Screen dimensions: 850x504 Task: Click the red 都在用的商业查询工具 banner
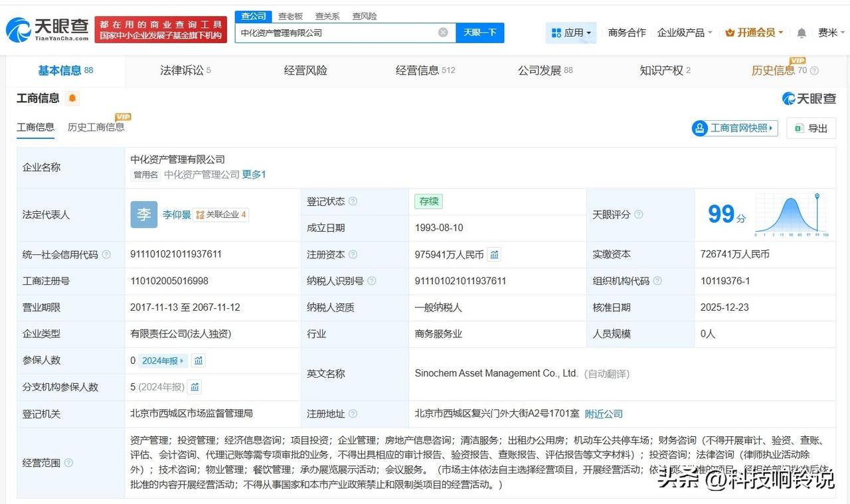click(x=161, y=30)
